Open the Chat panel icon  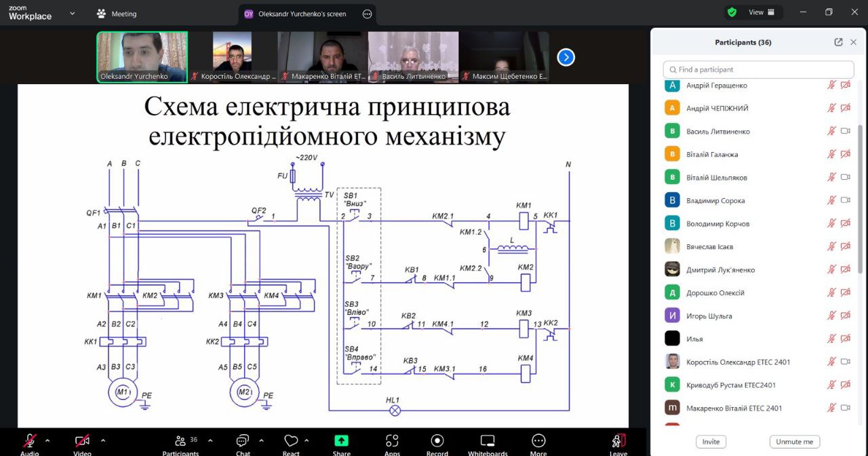[243, 441]
